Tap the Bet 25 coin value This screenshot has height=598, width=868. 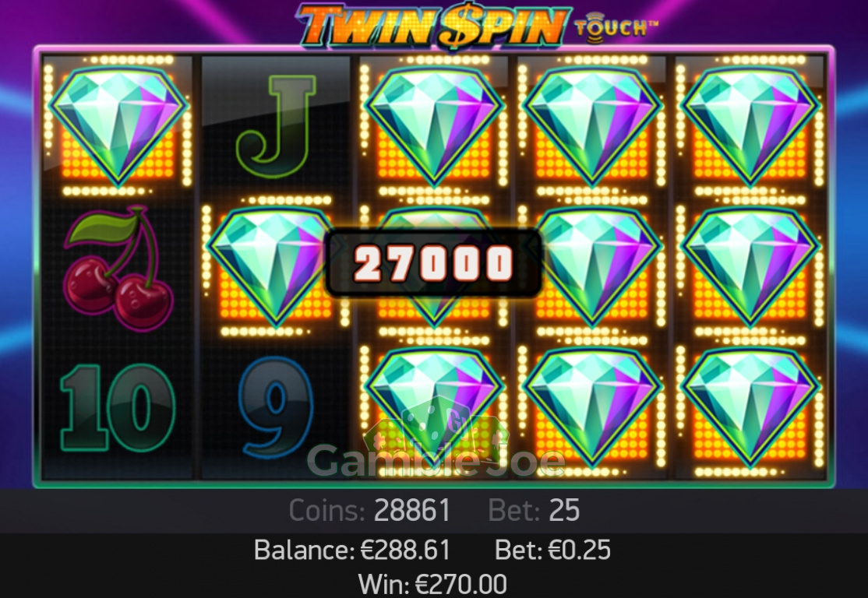tap(535, 510)
